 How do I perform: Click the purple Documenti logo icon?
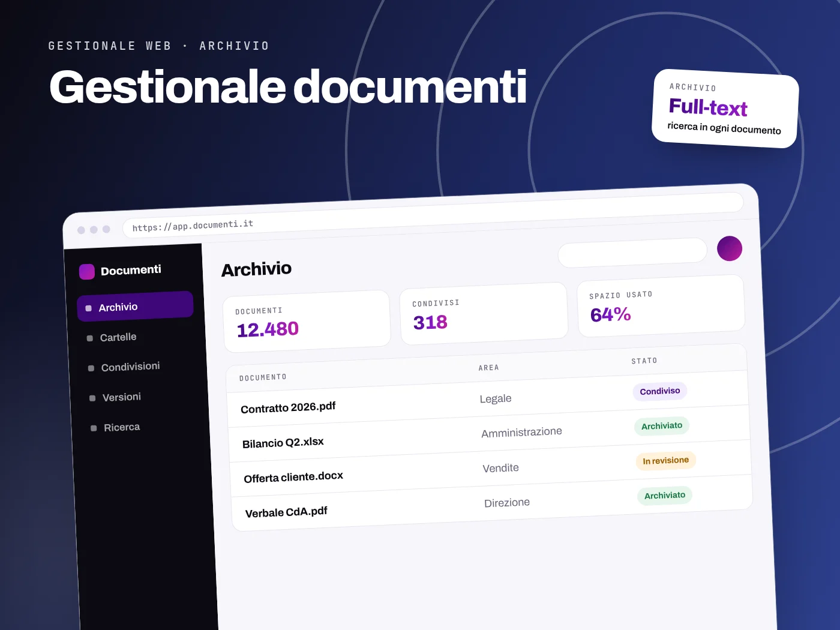point(87,272)
